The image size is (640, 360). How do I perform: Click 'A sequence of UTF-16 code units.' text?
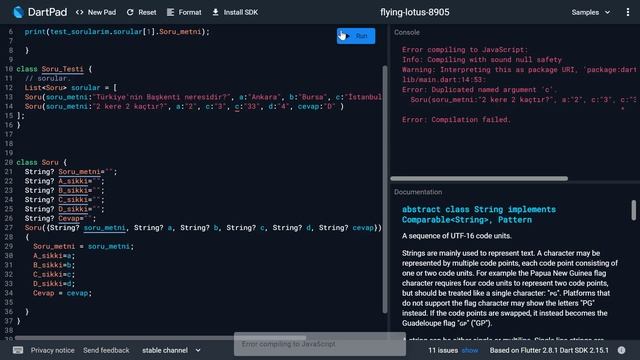(x=457, y=236)
